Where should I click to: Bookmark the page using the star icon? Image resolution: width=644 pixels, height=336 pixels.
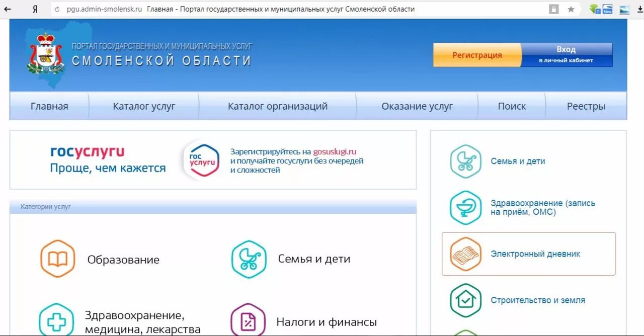[x=571, y=9]
